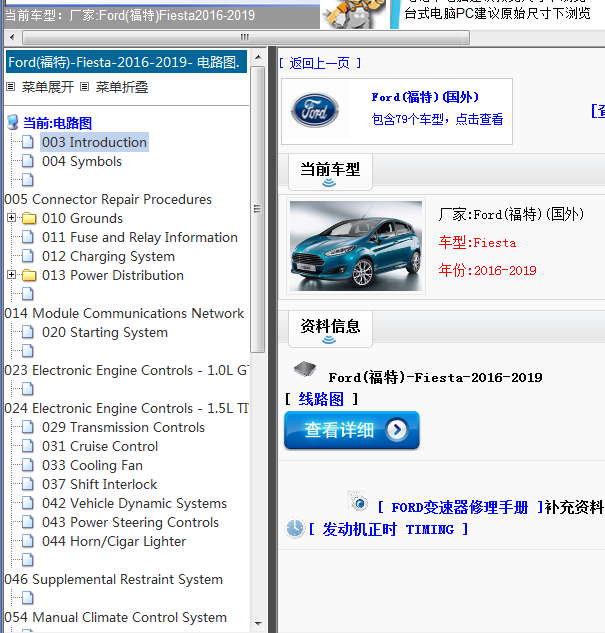The height and width of the screenshot is (633, 605).
Task: Open 023 Electronic Engine Controls 1.0L
Action: click(x=126, y=370)
